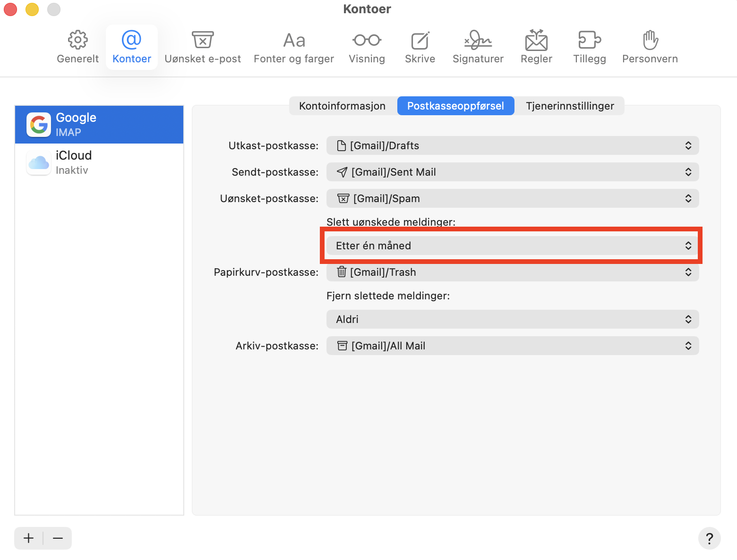The image size is (737, 560).
Task: Open the Tillegg extensions pane
Action: (x=590, y=47)
